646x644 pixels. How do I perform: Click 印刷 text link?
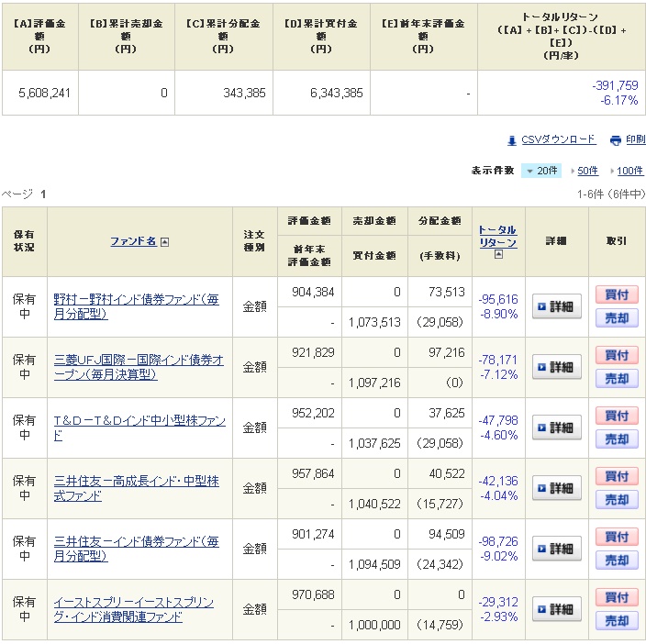pyautogui.click(x=635, y=139)
